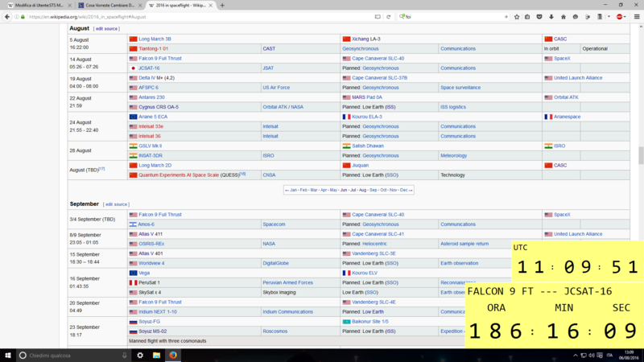
Task: Bookmark this page with the star icon
Action: [x=517, y=17]
